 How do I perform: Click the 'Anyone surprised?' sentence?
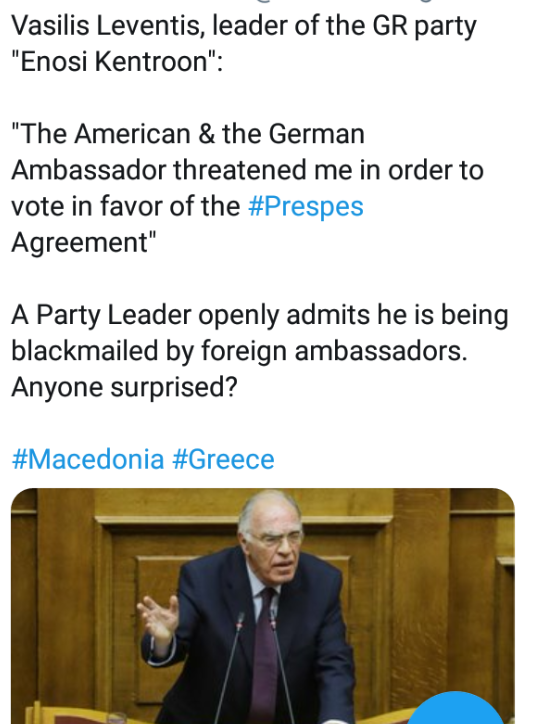[x=124, y=387]
